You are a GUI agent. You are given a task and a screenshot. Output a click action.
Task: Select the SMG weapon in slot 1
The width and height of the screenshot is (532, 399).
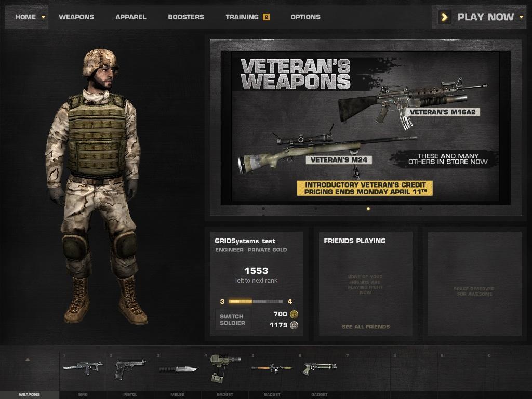point(83,368)
